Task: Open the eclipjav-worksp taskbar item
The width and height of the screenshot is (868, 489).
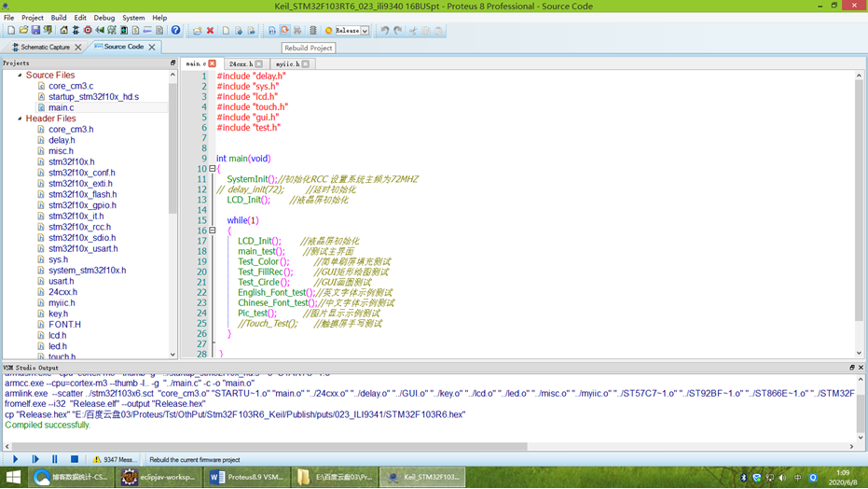Action: (158, 477)
